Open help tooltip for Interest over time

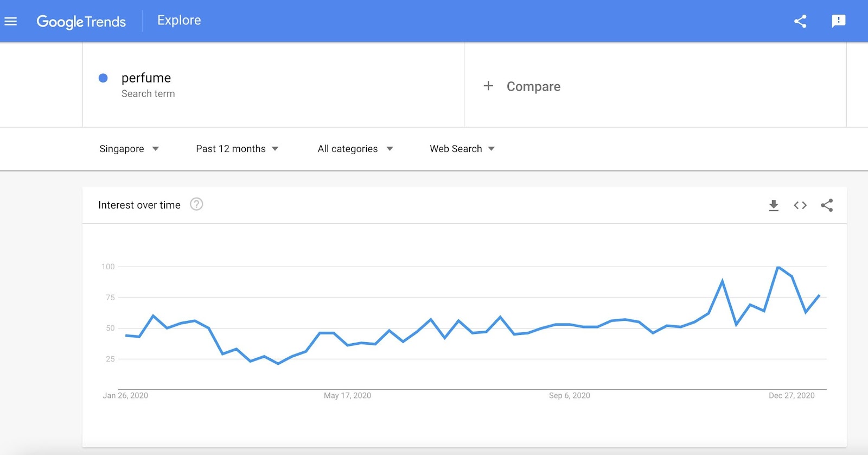coord(196,204)
